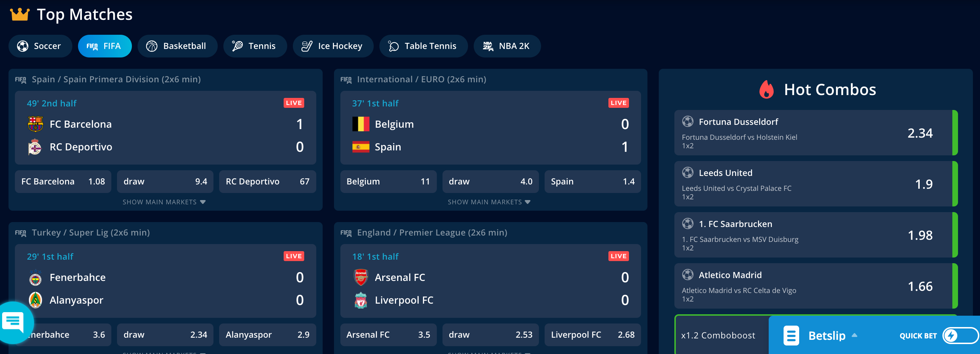Open the NBA 2K tab
This screenshot has width=980, height=354.
507,46
